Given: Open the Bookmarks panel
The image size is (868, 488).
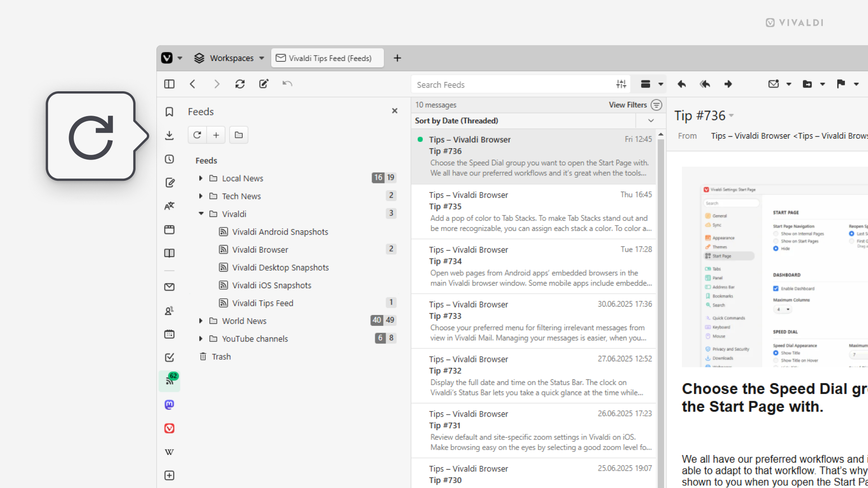Looking at the screenshot, I should pyautogui.click(x=170, y=112).
